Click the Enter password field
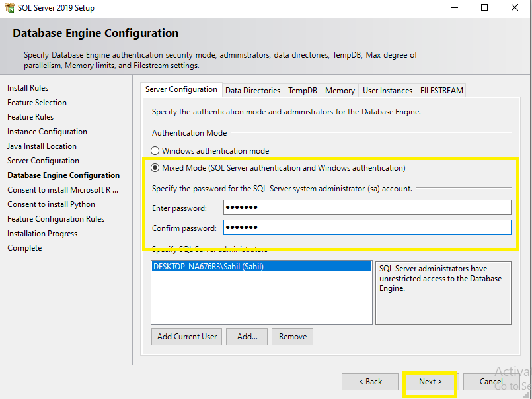 click(367, 208)
